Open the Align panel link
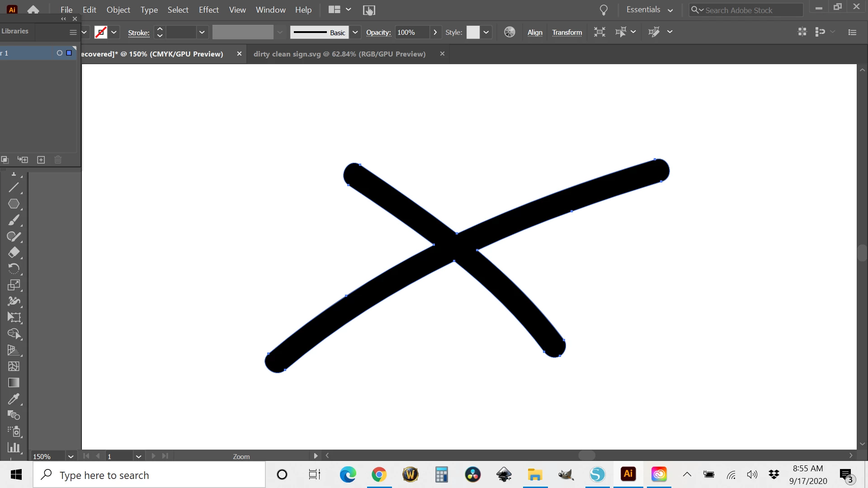Screen dimensions: 868x488 click(535, 33)
